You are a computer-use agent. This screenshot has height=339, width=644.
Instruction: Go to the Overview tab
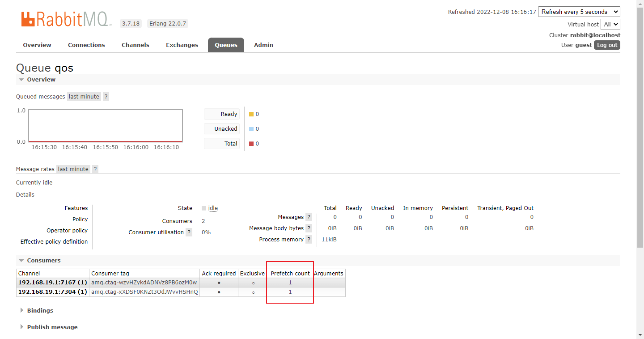click(x=37, y=45)
